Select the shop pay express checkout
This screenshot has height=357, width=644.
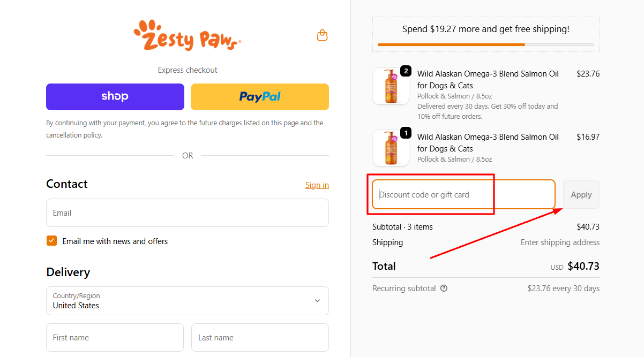coord(115,96)
